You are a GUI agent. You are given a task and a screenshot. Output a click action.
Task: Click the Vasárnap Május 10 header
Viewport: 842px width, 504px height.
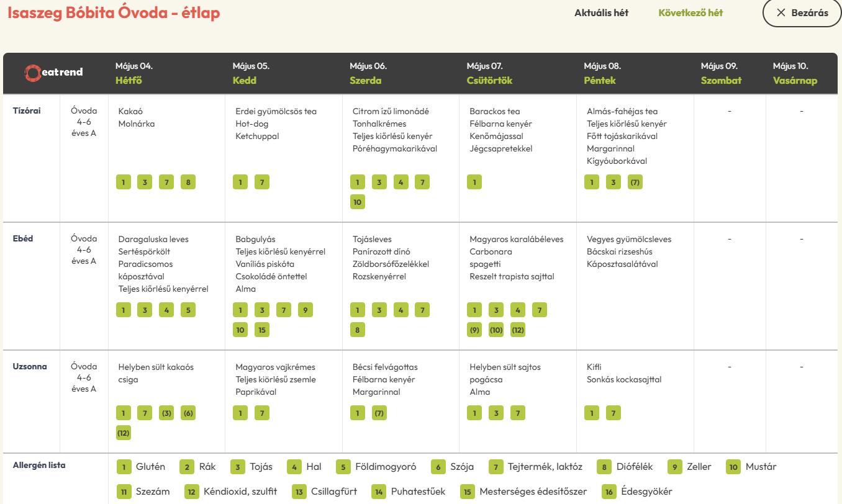[x=795, y=73]
